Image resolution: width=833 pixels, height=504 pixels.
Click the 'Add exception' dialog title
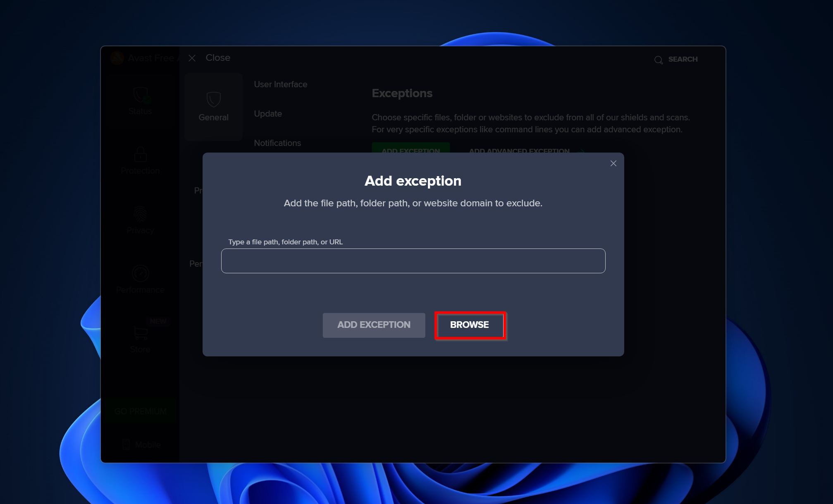point(413,181)
